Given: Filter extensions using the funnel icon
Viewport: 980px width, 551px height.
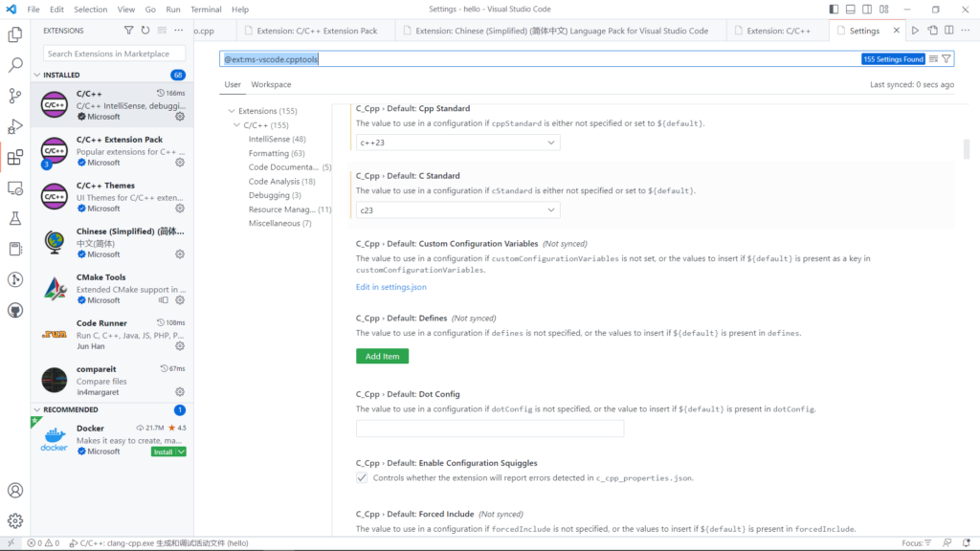Looking at the screenshot, I should 129,31.
